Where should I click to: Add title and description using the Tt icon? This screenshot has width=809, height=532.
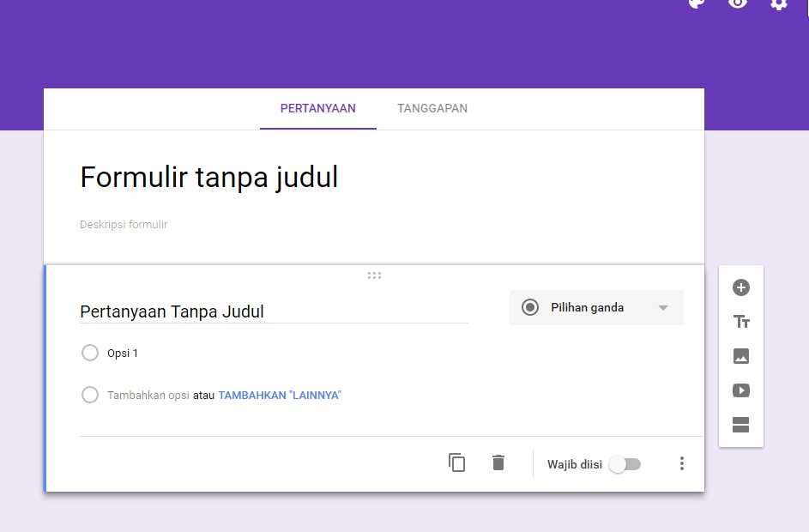[x=740, y=322]
